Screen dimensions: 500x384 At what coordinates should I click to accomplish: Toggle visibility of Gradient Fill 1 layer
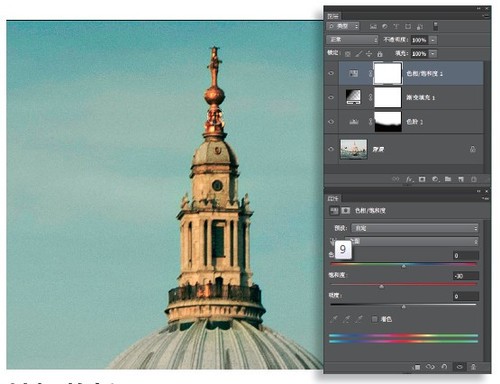point(331,97)
